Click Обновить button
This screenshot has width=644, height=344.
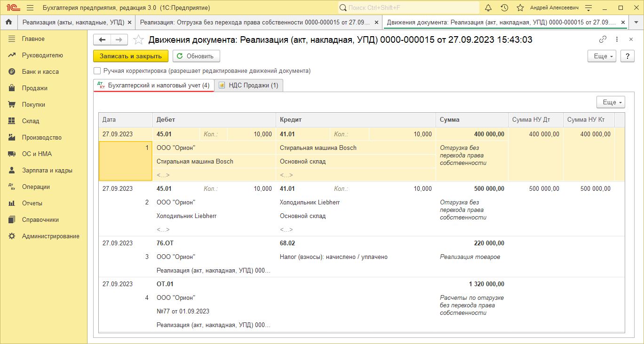196,56
